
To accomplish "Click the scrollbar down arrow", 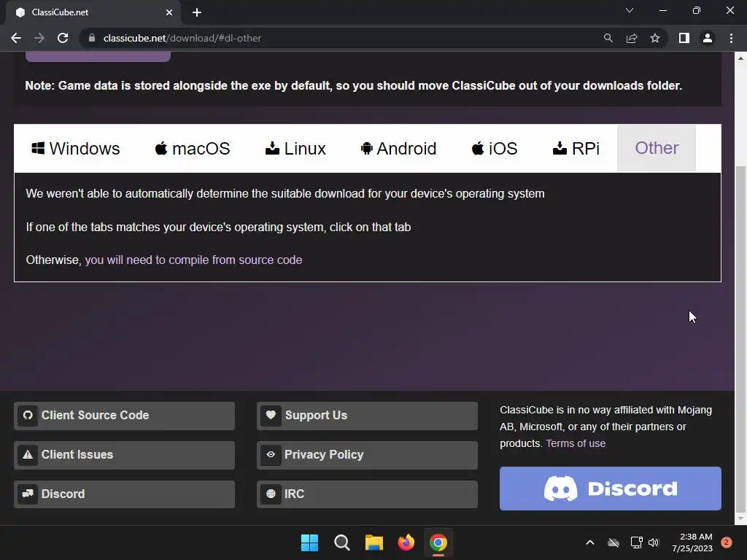I will [740, 518].
